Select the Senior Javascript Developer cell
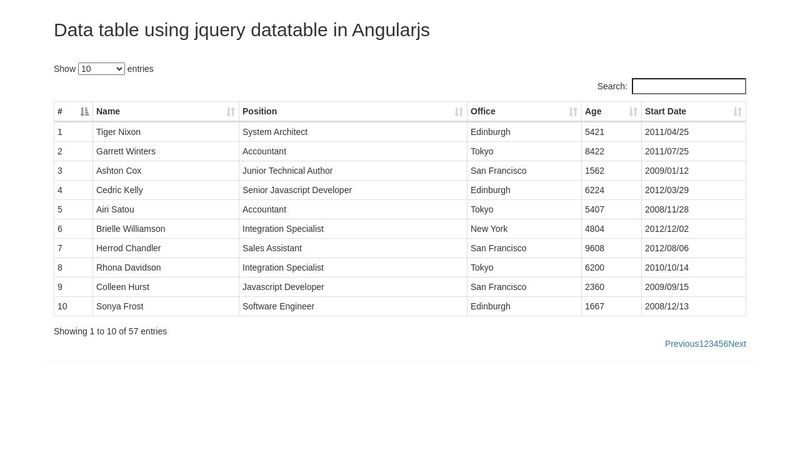The height and width of the screenshot is (450, 800). click(297, 190)
